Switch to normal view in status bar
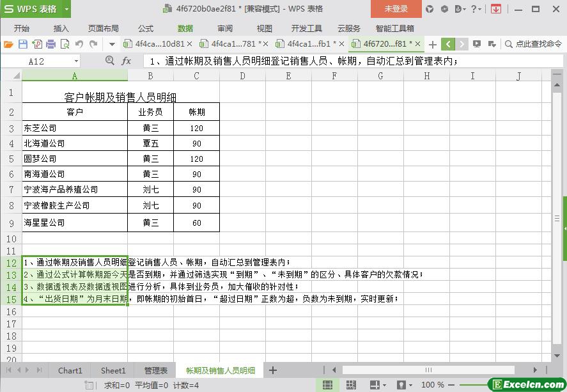Image resolution: width=567 pixels, height=392 pixels. coord(328,385)
